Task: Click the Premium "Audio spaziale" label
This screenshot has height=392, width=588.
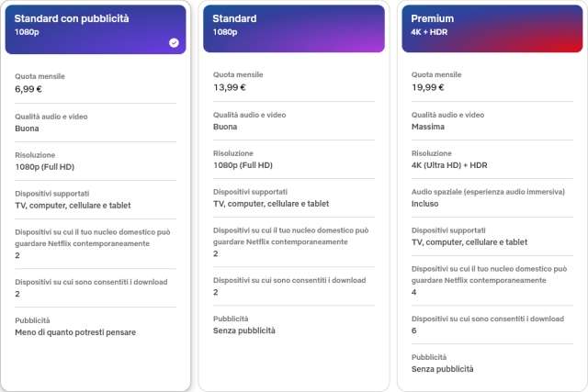Action: click(488, 192)
